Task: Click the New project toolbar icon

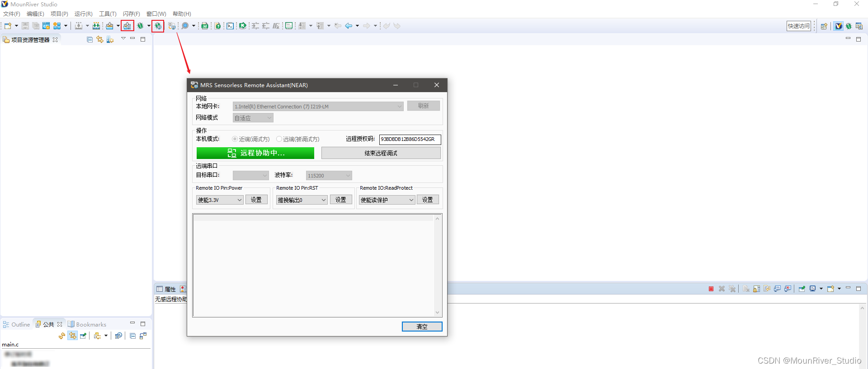Action: (x=8, y=26)
